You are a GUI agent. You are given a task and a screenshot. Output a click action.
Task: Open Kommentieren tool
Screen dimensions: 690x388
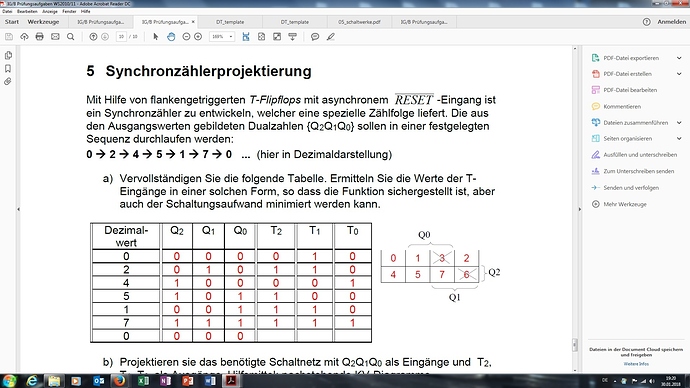(622, 106)
